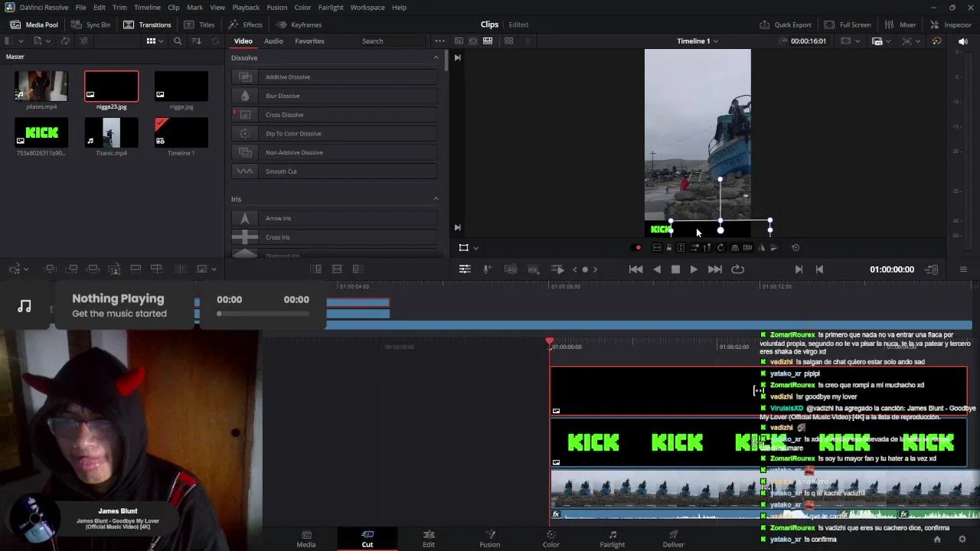Select the Cross Dissolve transition
Viewport: 980px width, 551px height.
(x=334, y=115)
